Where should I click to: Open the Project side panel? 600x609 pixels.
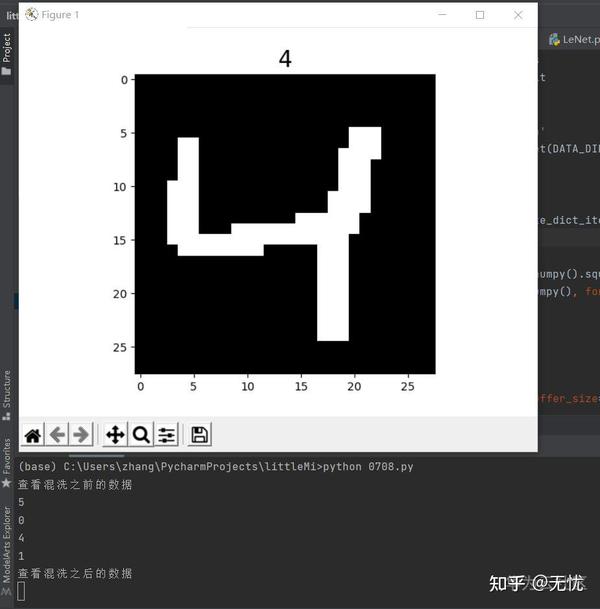pyautogui.click(x=7, y=54)
